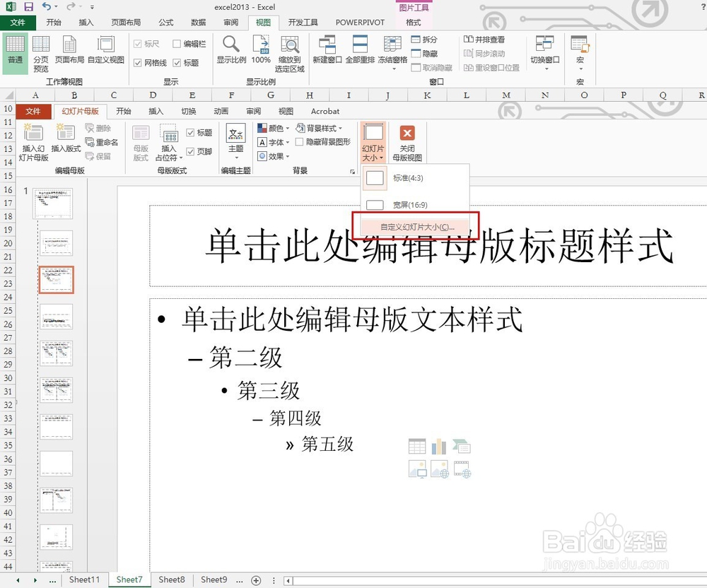The width and height of the screenshot is (707, 588).
Task: Select the third slide thumbnail in the panel
Action: (x=56, y=279)
